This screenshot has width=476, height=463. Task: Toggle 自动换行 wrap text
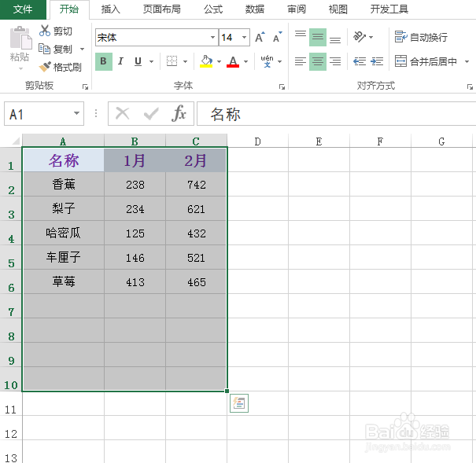tap(421, 37)
